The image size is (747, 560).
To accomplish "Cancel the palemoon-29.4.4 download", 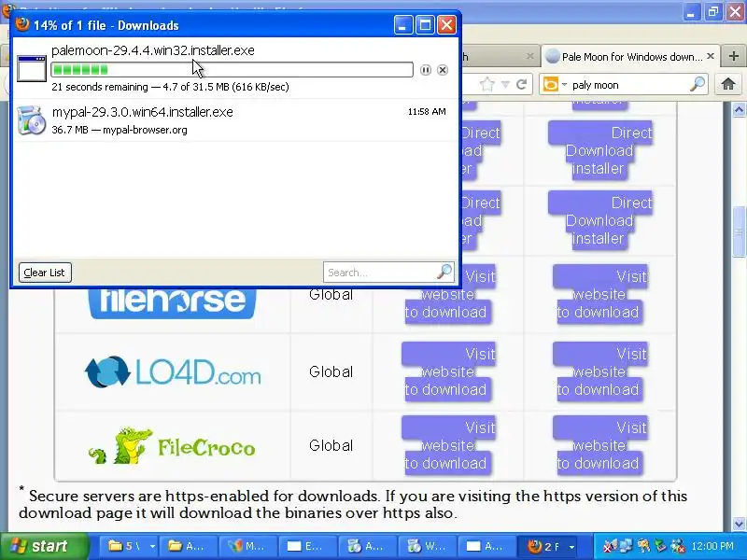I will [443, 70].
